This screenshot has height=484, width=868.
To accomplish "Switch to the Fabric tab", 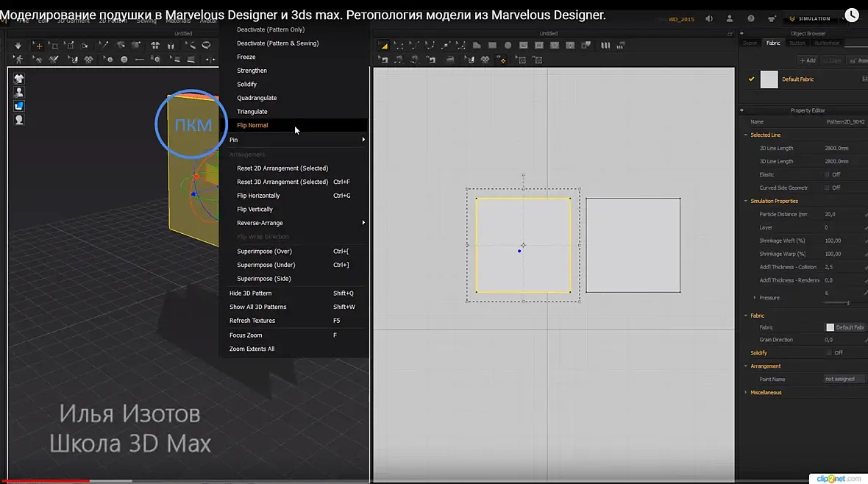I will tap(773, 43).
